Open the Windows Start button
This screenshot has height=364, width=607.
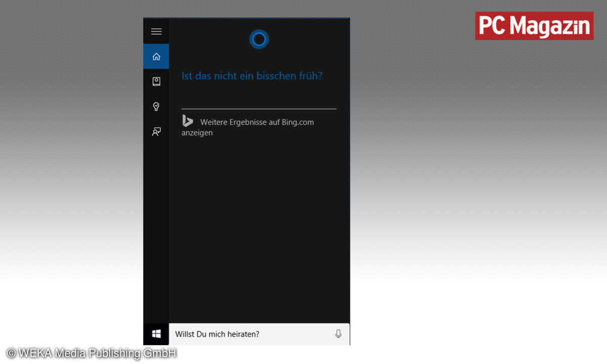coord(156,334)
